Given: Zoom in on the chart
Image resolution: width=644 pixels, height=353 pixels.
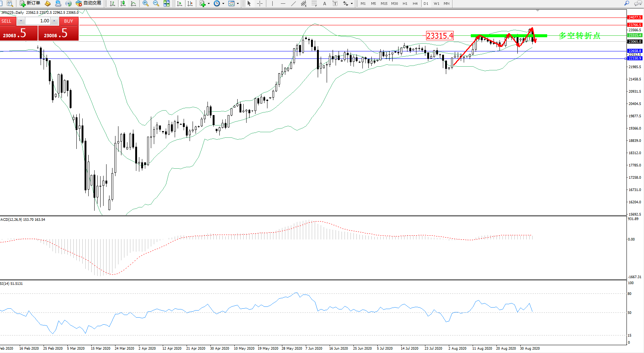Looking at the screenshot, I should (146, 3).
